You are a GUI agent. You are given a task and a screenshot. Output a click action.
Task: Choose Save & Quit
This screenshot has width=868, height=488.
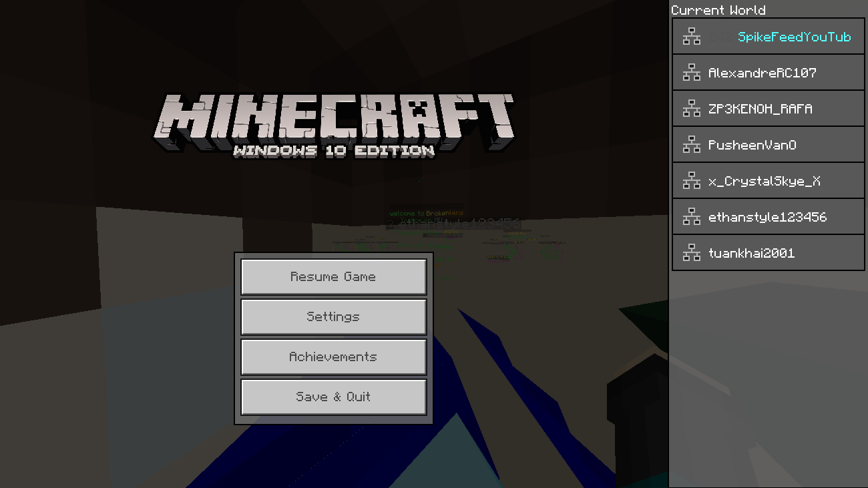(333, 397)
